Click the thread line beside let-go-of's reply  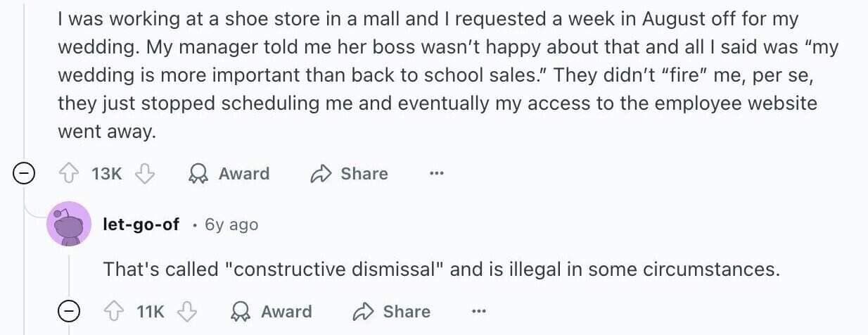click(x=68, y=271)
